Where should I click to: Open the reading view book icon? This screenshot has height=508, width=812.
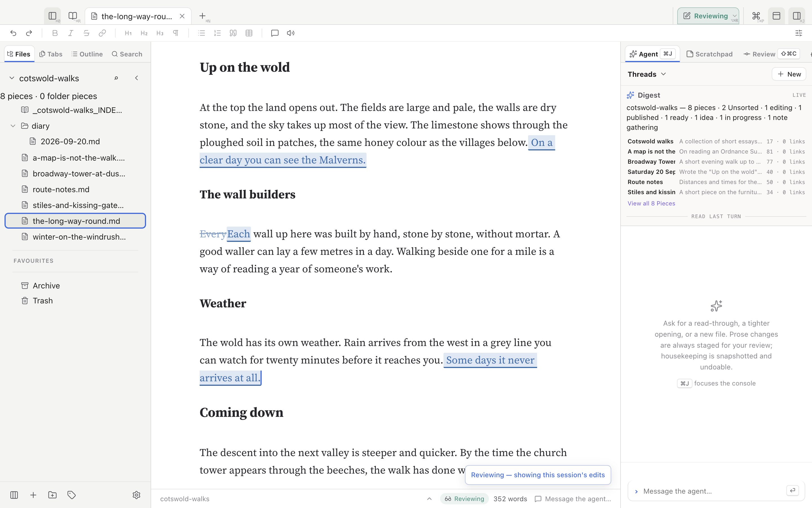click(73, 16)
